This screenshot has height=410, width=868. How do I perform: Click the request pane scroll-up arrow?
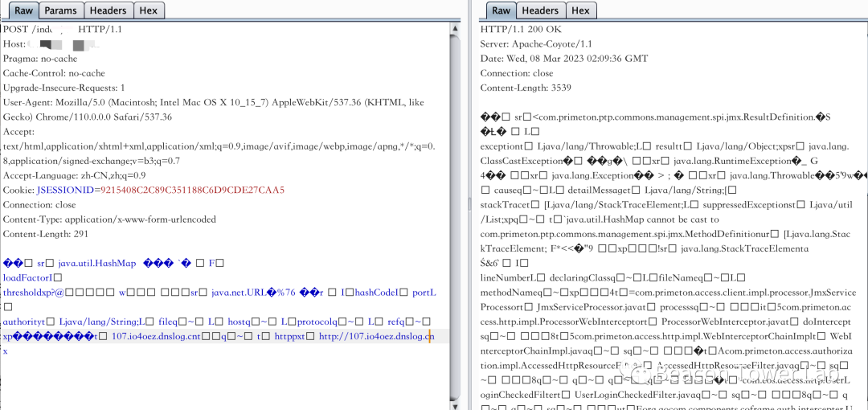pos(456,27)
